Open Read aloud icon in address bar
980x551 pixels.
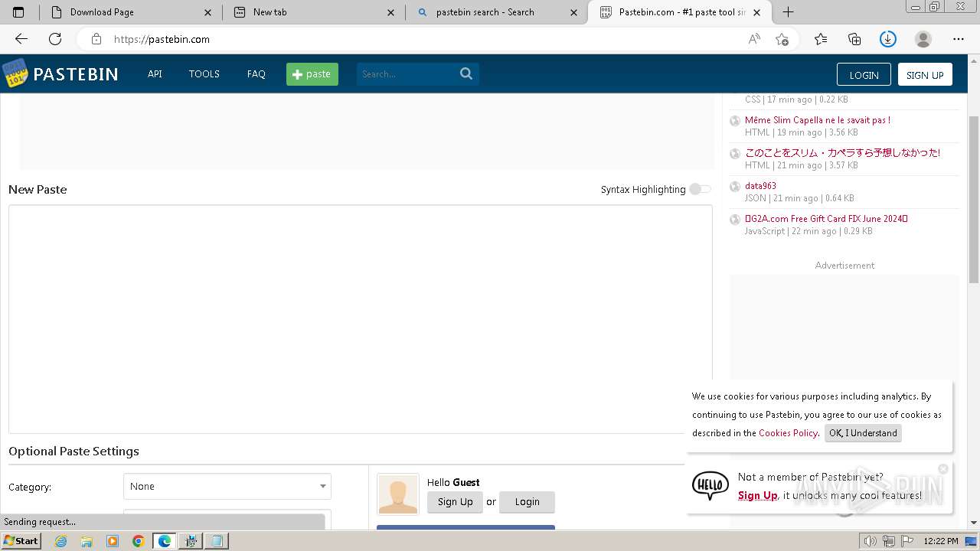click(x=754, y=39)
